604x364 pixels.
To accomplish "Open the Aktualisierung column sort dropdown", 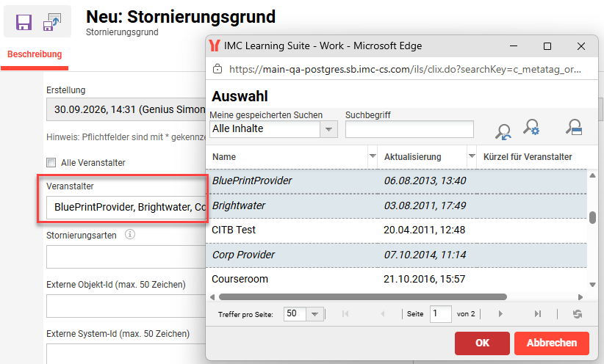I will click(472, 156).
